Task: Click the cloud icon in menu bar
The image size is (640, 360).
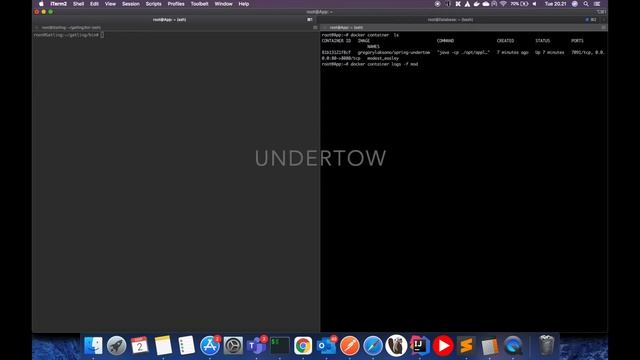Action: tap(486, 4)
